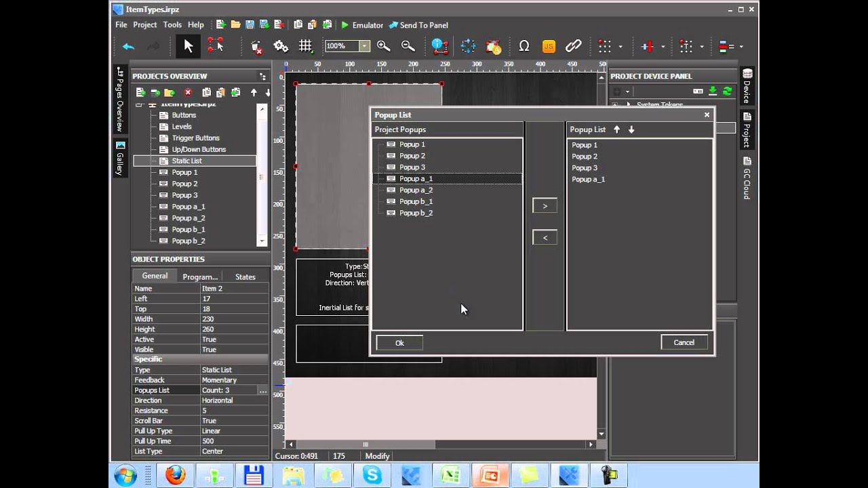Click the Send To Panel icon

[393, 25]
